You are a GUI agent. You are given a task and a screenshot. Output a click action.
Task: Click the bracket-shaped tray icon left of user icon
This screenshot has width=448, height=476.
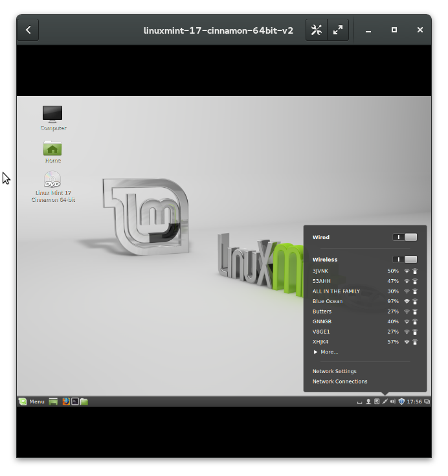click(x=360, y=403)
